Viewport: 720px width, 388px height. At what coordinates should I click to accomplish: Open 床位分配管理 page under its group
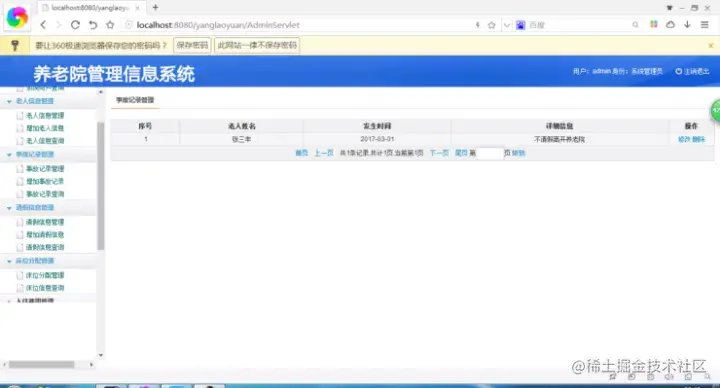pos(45,276)
